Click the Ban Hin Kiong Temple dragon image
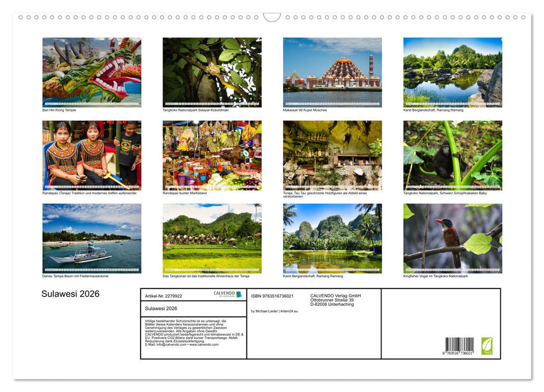This screenshot has width=544, height=392. (92, 72)
